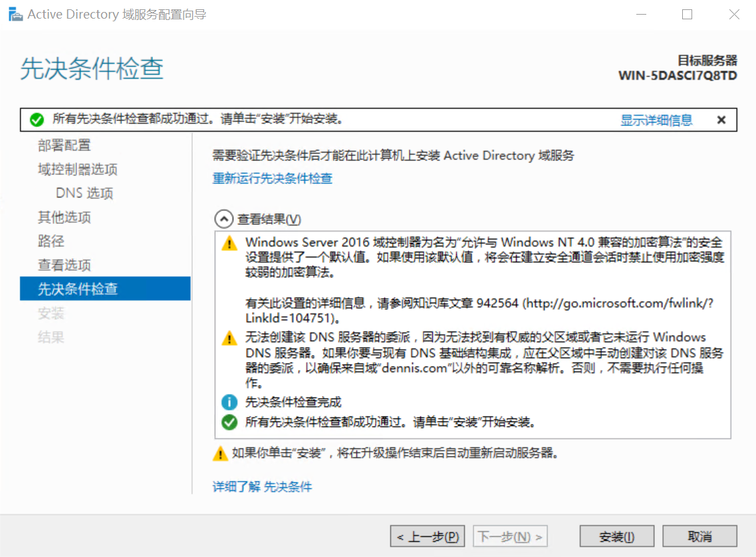Select the 路径 step in the sidebar
Viewport: 756px width, 557px height.
click(x=51, y=241)
